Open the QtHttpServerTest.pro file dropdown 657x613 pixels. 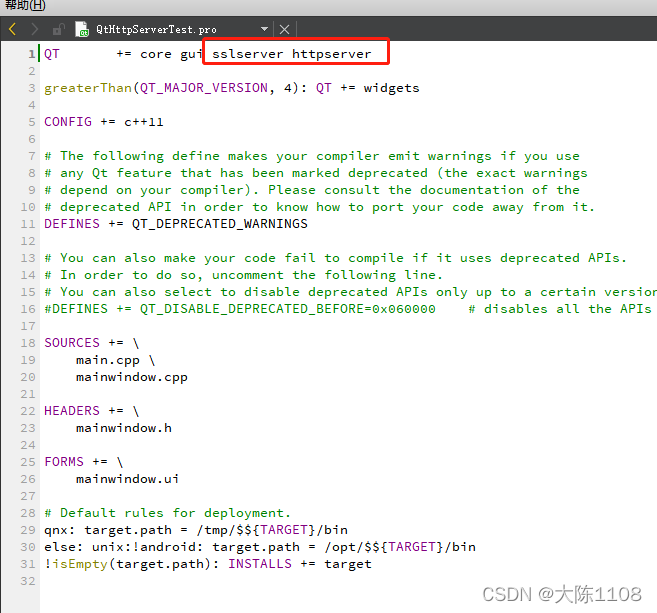(264, 29)
